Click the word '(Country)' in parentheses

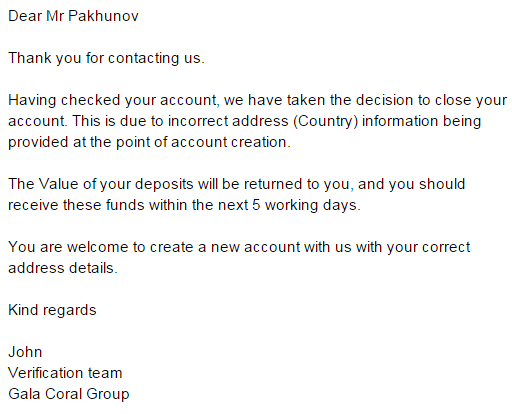click(x=326, y=121)
